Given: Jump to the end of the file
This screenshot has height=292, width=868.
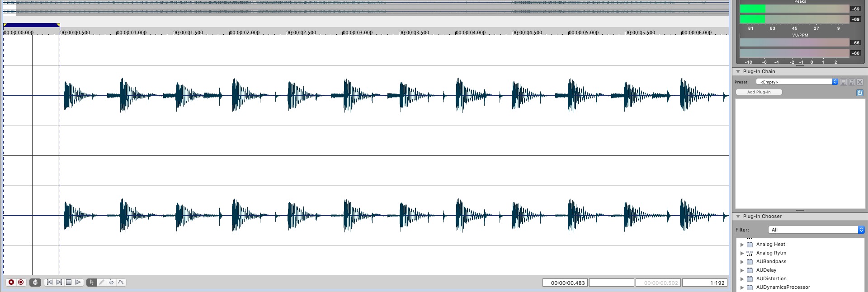Looking at the screenshot, I should [x=59, y=283].
